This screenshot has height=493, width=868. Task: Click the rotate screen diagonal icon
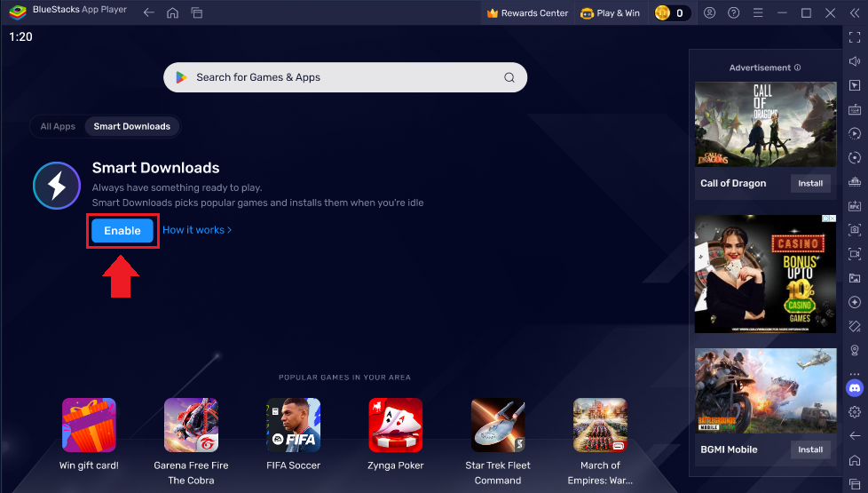click(855, 326)
